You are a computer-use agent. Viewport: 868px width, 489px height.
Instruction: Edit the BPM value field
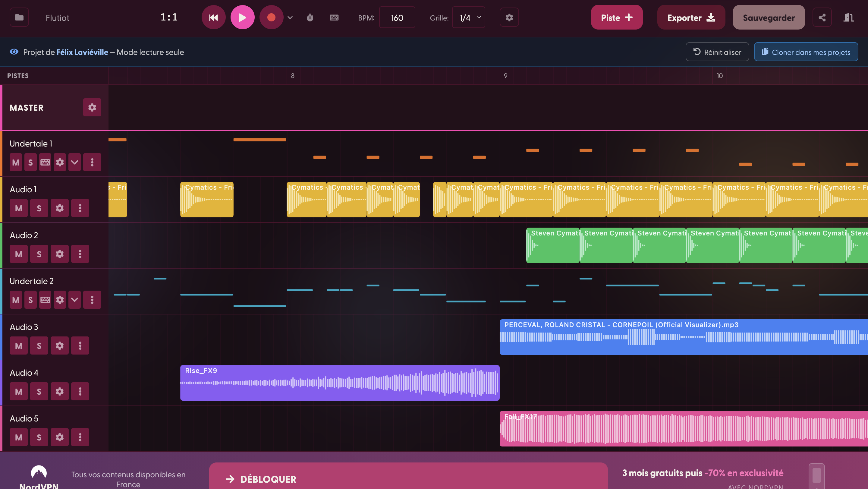(x=397, y=17)
